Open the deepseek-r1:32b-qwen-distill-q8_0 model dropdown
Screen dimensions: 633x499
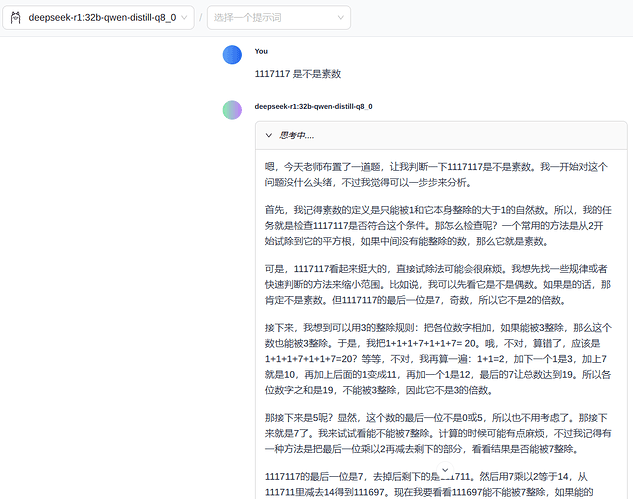99,18
